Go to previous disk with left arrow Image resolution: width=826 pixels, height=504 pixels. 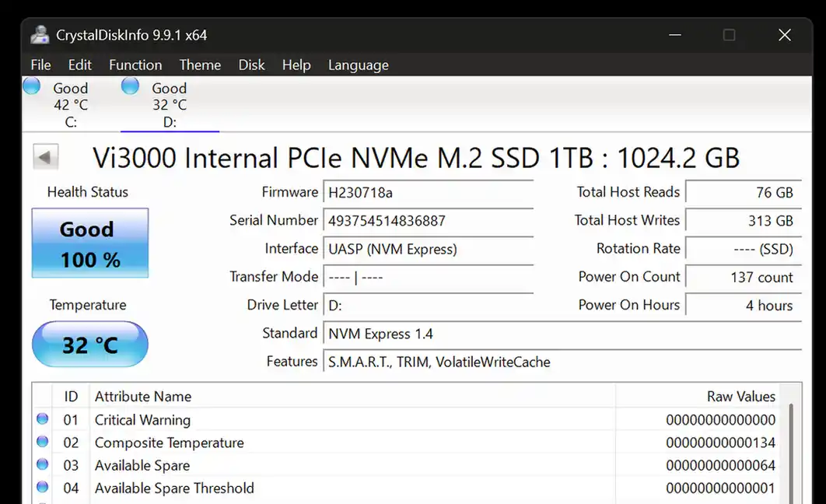point(45,157)
